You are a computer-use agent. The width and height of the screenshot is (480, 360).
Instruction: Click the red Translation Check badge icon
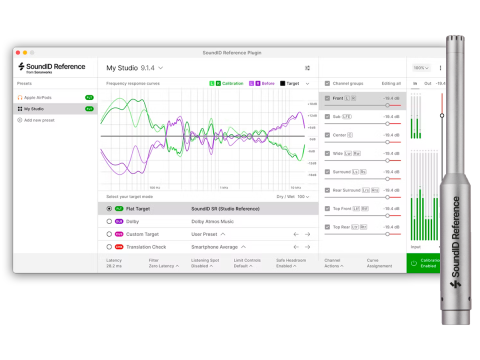pyautogui.click(x=119, y=247)
